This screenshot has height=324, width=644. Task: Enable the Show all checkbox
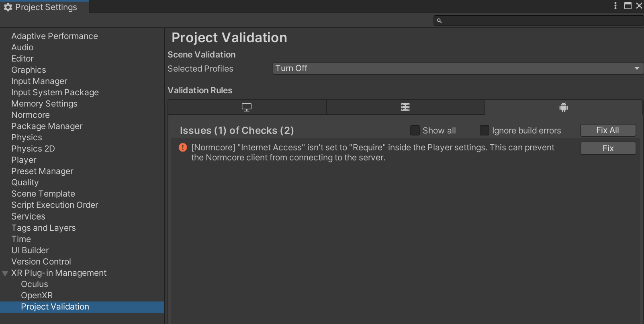(415, 131)
